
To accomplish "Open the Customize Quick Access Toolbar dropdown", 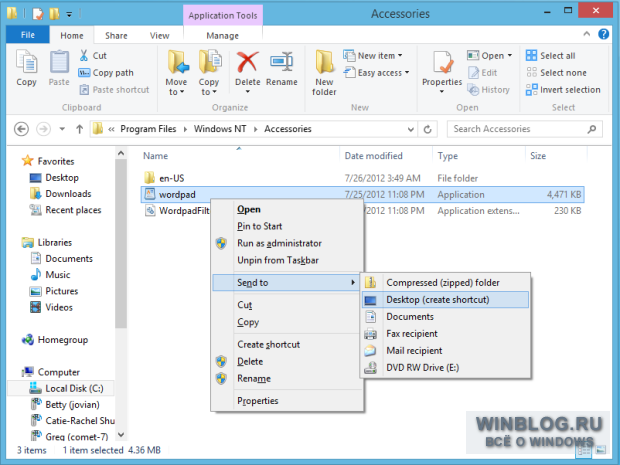I will (69, 15).
